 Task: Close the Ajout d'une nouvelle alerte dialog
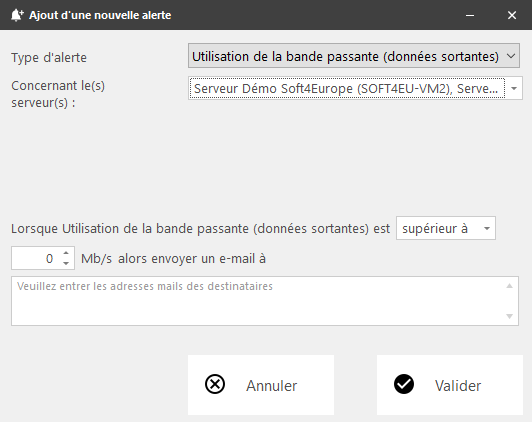[x=512, y=15]
